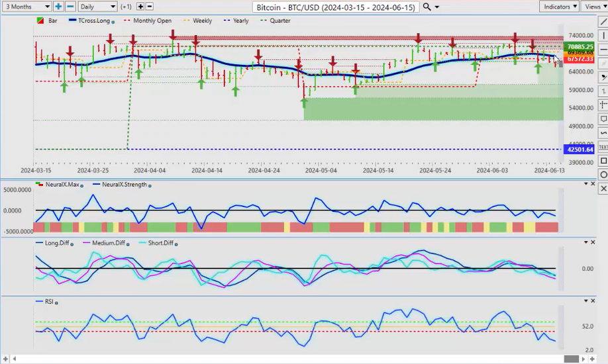Click the left scroll arrow on the bottom scrollbar
The image size is (608, 364).
point(15,359)
